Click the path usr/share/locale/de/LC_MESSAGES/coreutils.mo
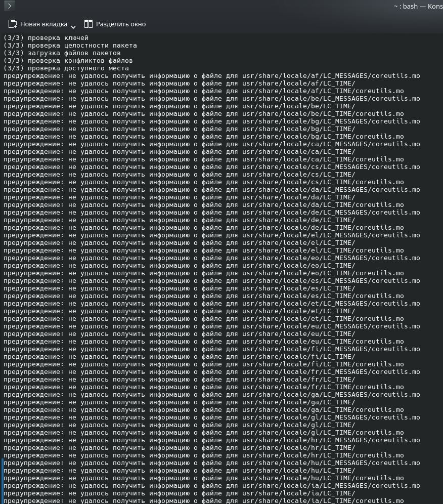This screenshot has width=443, height=504. (x=331, y=213)
